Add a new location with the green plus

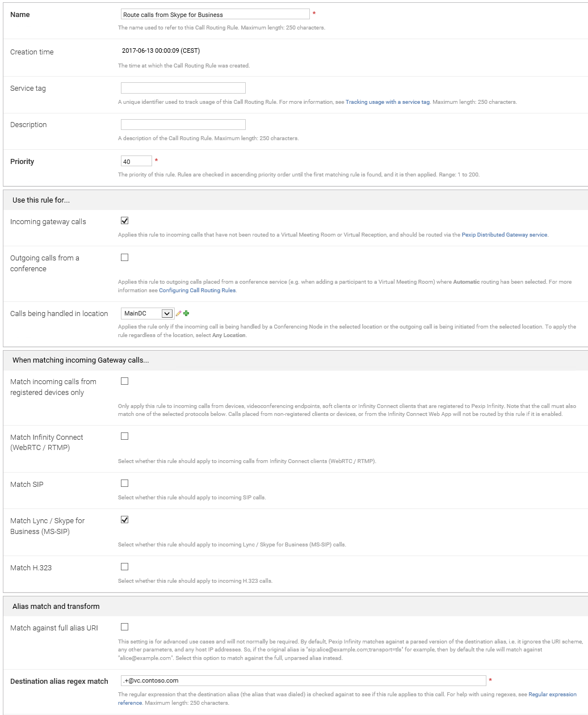186,313
